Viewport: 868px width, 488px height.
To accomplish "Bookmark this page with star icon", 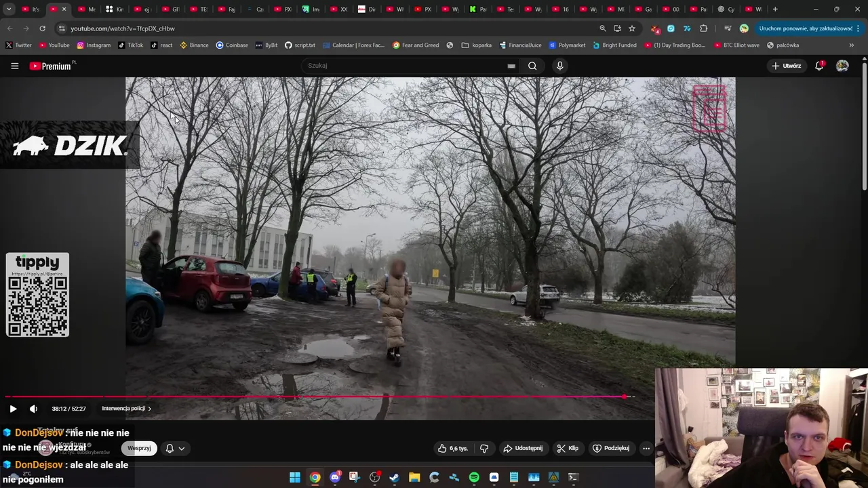I will [632, 28].
